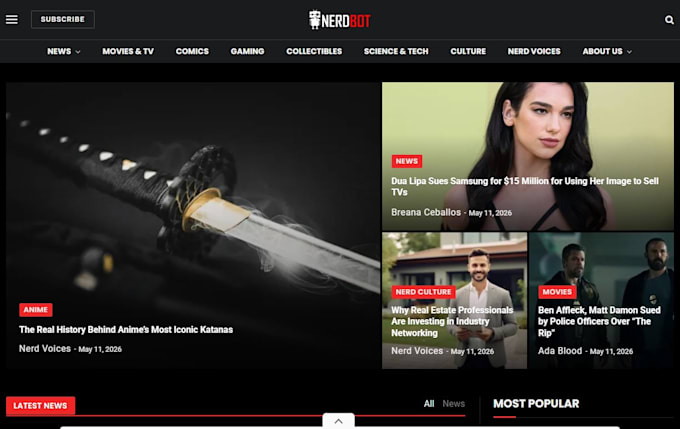Screen dimensions: 680x429
Task: Expand the News menu chevron
Action: 78,52
